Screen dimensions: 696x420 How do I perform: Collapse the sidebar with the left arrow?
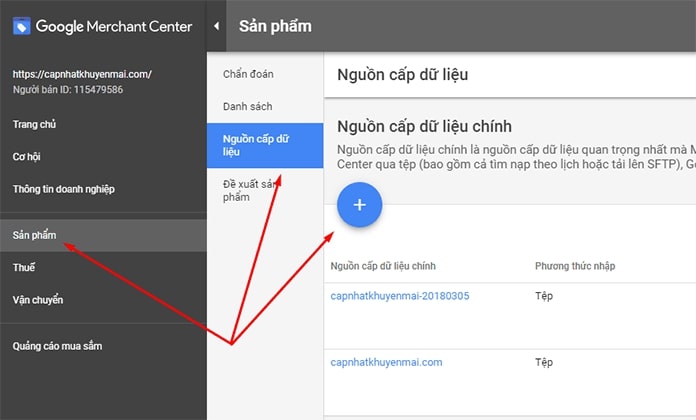(217, 26)
